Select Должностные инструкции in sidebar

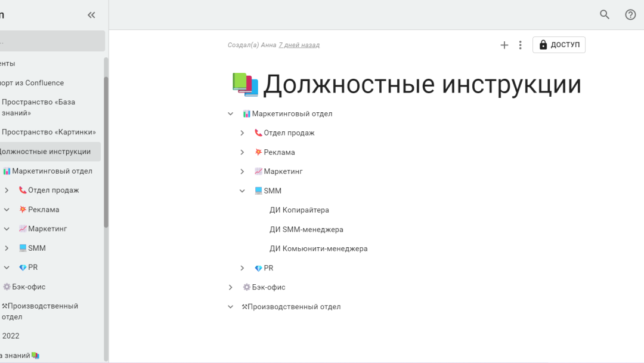[x=45, y=152]
